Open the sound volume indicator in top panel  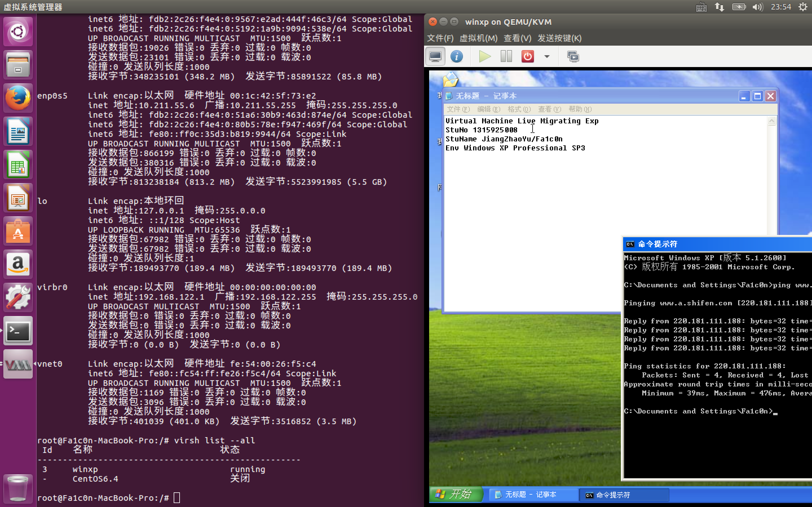tap(757, 7)
